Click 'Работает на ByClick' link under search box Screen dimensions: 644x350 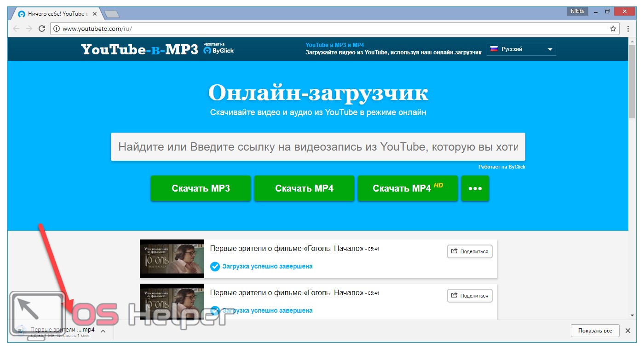pyautogui.click(x=502, y=167)
